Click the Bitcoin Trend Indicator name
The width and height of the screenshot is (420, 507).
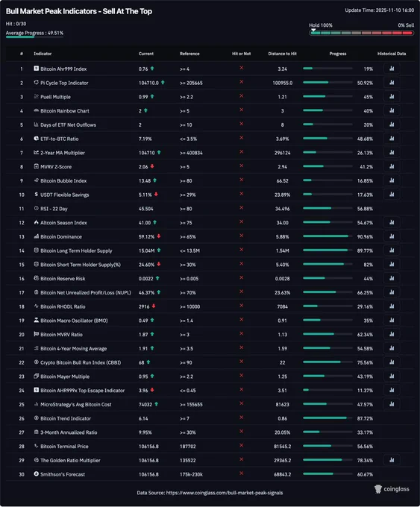pos(66,418)
